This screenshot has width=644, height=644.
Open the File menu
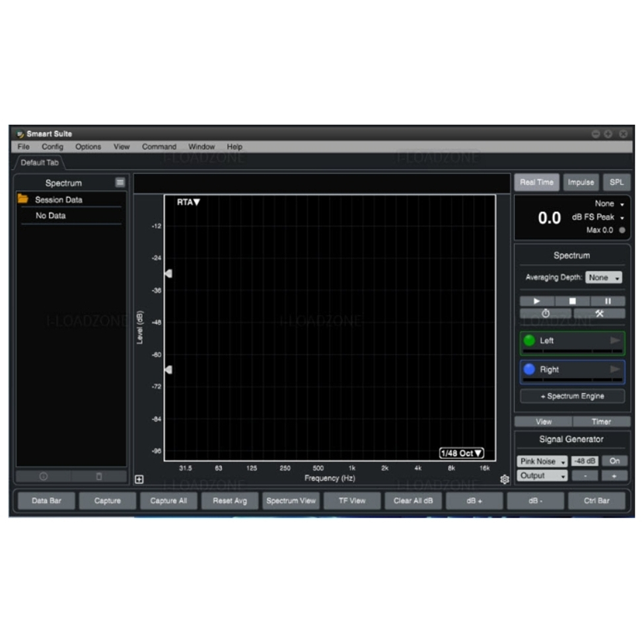click(23, 147)
